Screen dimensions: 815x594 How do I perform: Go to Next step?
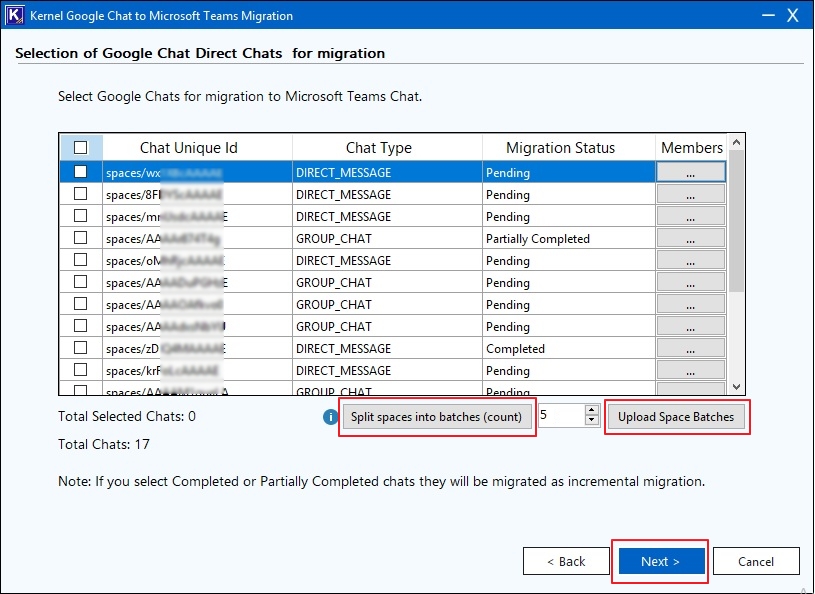pyautogui.click(x=661, y=561)
